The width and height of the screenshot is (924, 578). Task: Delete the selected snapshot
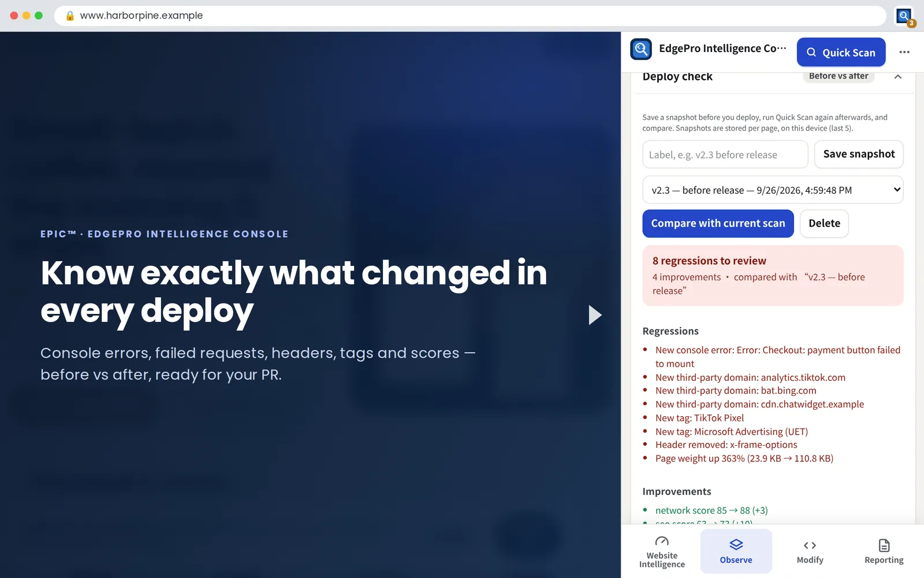tap(824, 223)
